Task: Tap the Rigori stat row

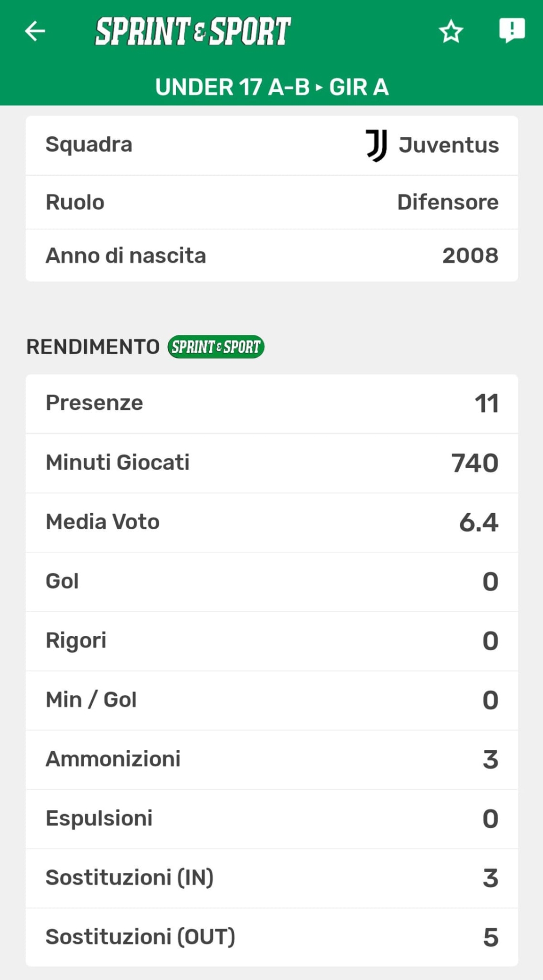Action: pyautogui.click(x=271, y=641)
